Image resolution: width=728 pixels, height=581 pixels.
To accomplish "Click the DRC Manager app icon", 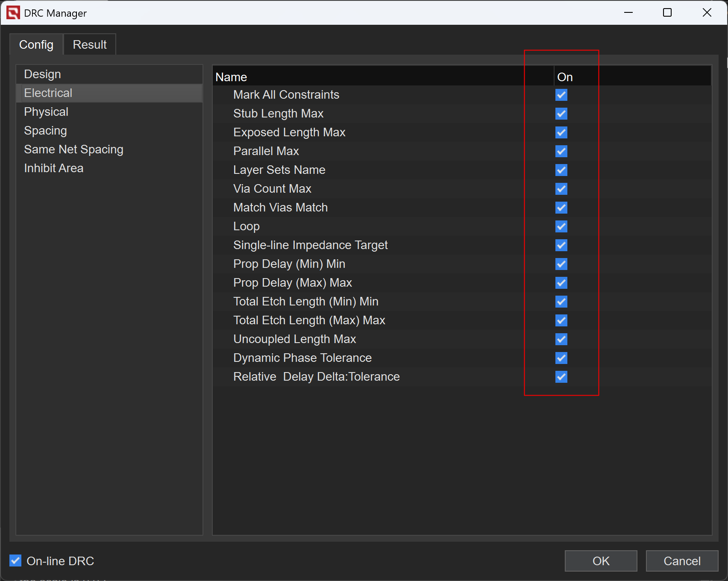I will (13, 13).
